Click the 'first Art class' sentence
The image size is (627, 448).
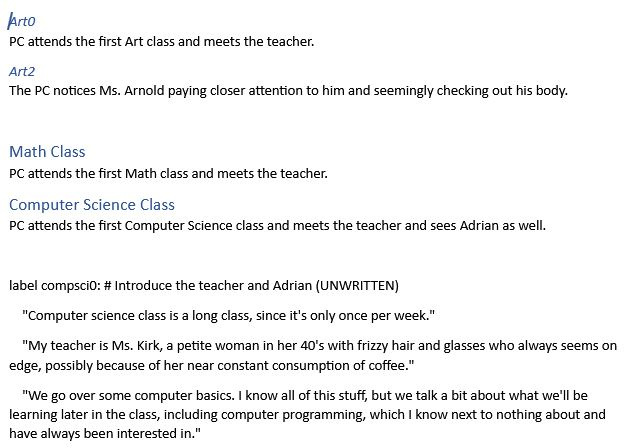click(x=162, y=42)
